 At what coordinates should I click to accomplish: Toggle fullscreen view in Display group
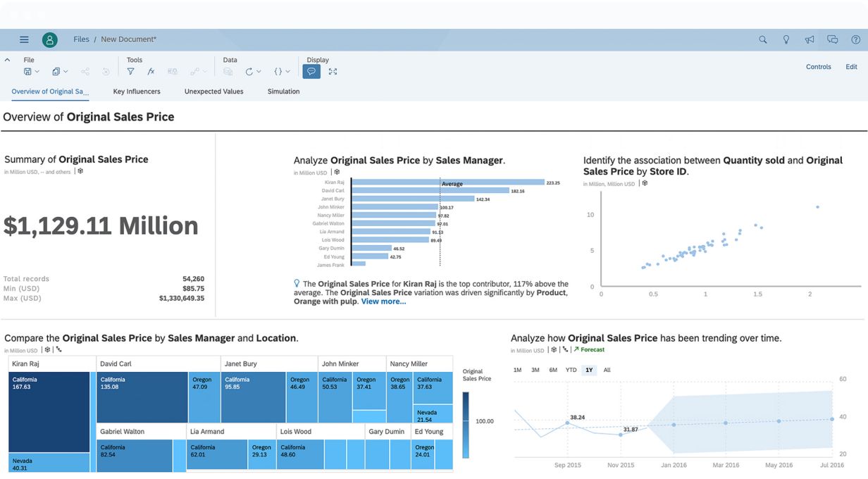333,72
